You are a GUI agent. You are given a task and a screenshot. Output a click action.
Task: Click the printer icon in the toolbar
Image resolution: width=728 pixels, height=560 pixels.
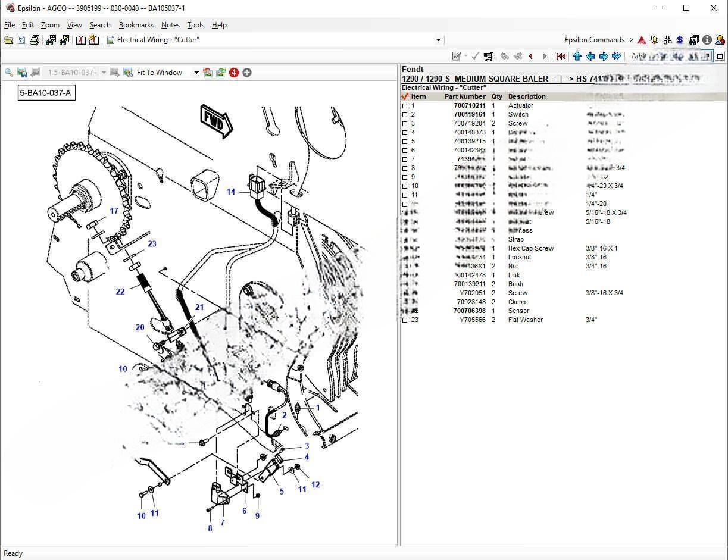pos(35,40)
